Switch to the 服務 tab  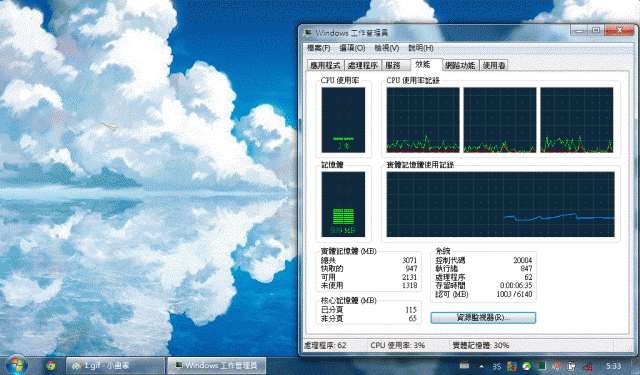[395, 65]
